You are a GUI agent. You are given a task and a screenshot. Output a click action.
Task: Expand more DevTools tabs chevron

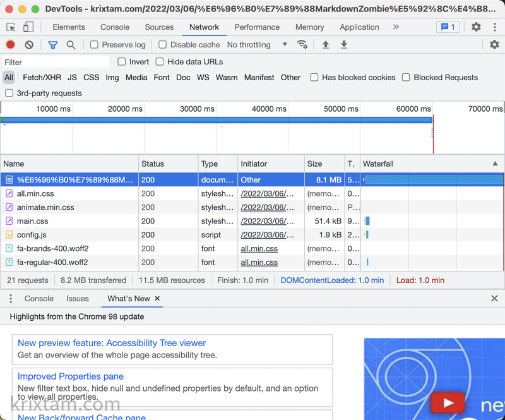pos(396,27)
